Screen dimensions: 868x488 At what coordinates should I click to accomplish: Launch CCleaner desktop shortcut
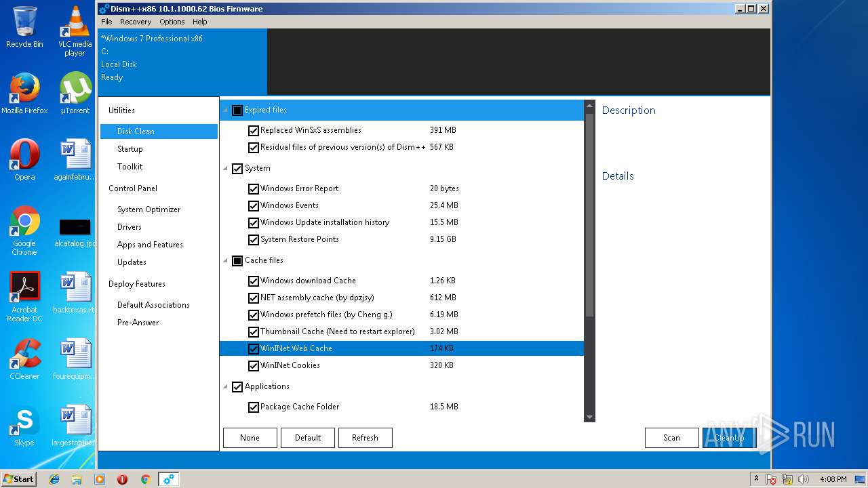point(24,359)
